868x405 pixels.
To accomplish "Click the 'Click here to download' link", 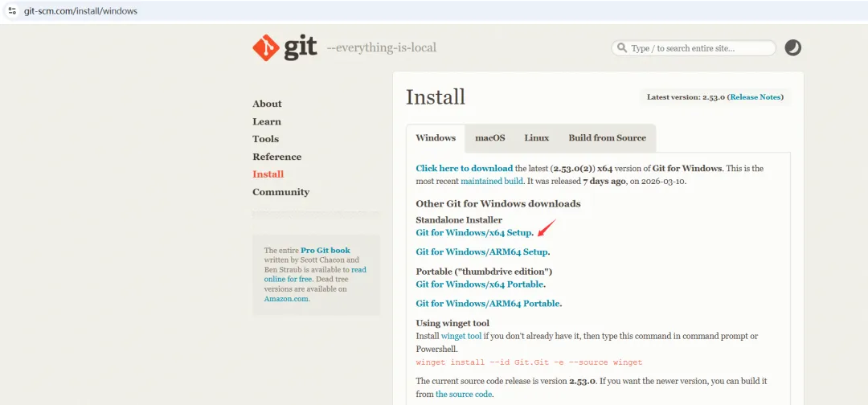I will [465, 168].
